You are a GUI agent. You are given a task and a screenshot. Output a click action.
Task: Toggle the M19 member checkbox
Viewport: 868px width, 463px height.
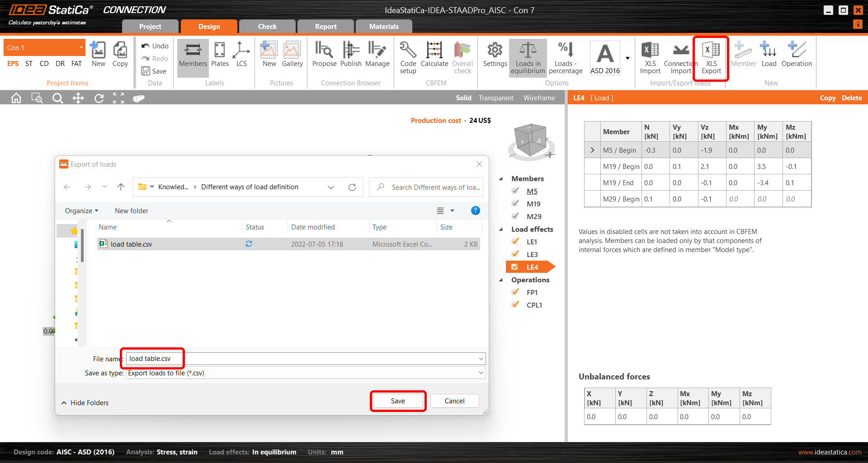(x=515, y=204)
